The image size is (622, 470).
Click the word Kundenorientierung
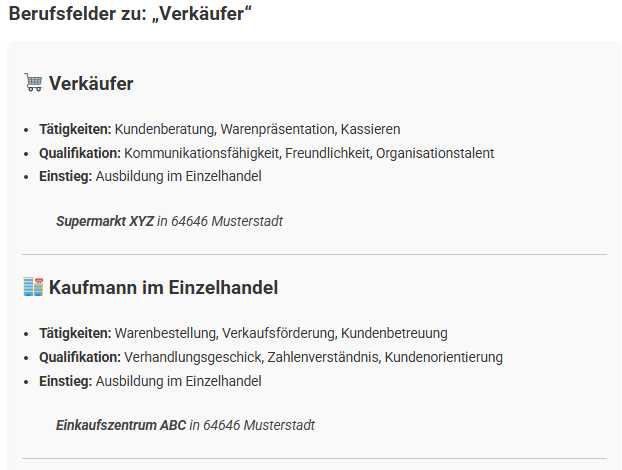(x=444, y=357)
